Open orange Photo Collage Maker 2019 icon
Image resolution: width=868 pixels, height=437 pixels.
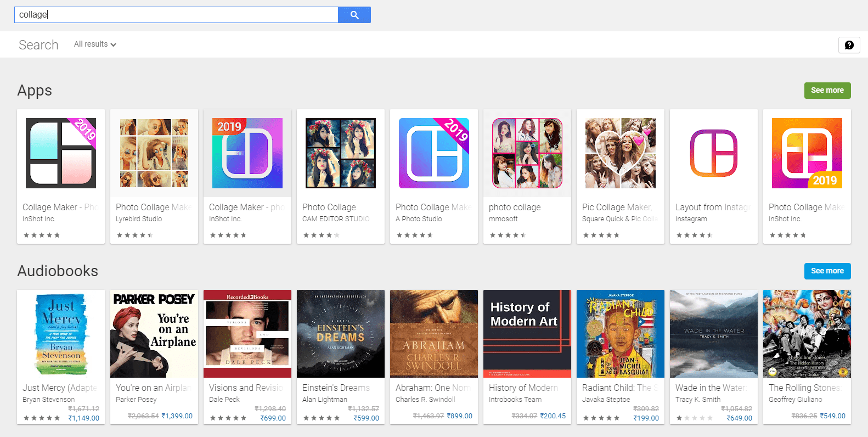tap(807, 153)
